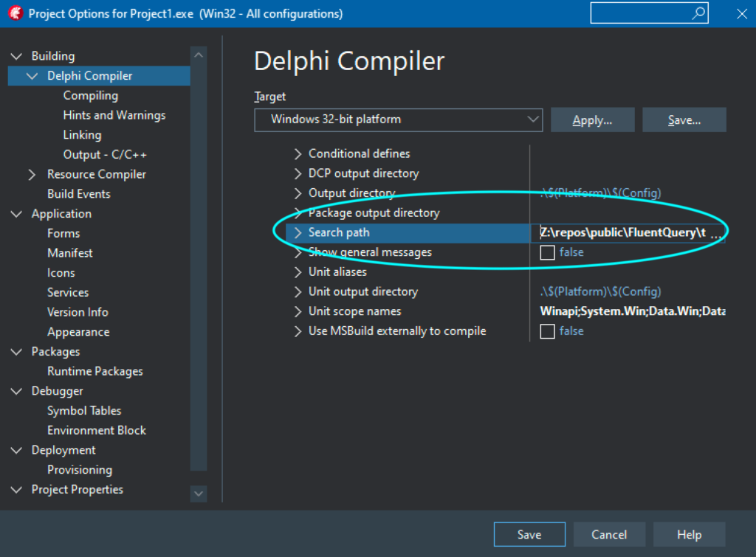
Task: Close the Project Options dialog
Action: (742, 13)
